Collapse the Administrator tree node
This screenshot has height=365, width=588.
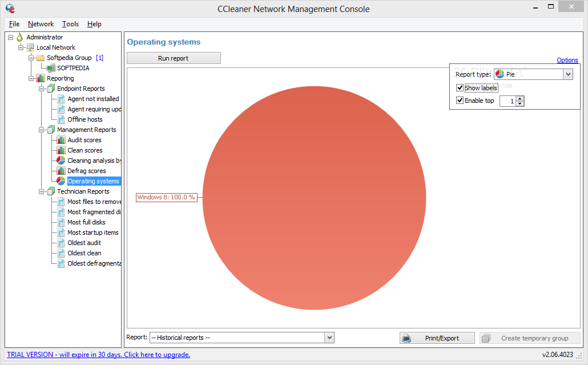pyautogui.click(x=10, y=37)
